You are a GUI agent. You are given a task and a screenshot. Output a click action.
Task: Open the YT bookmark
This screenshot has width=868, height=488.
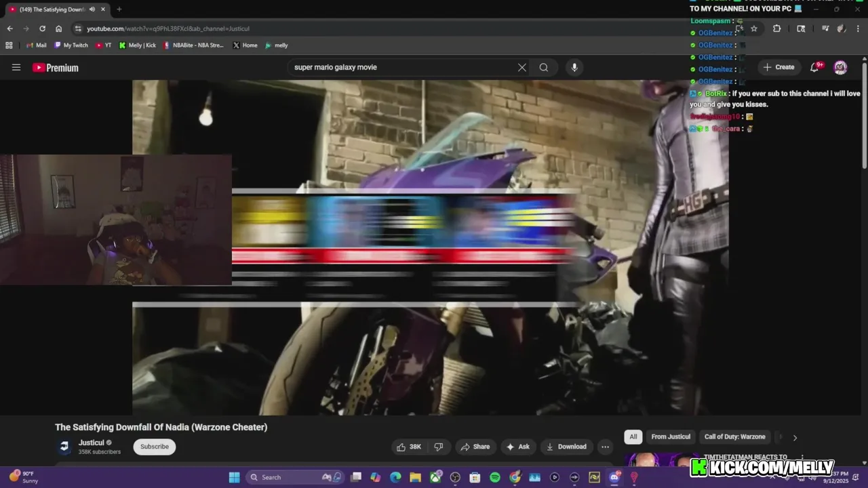click(103, 45)
